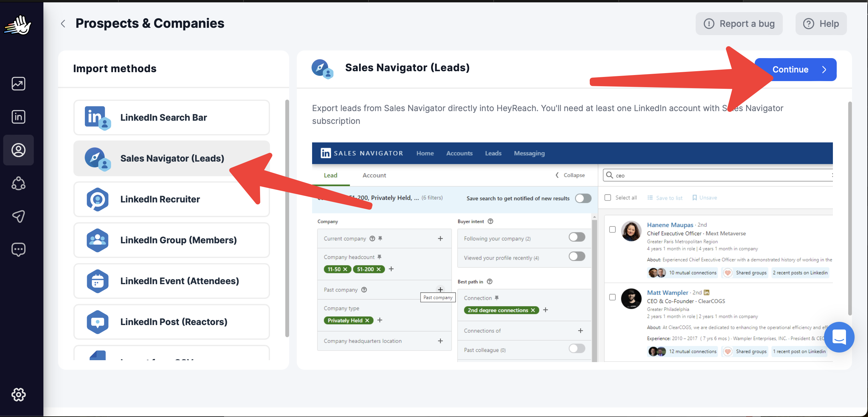Collapse the filters panel chevron

pos(557,175)
